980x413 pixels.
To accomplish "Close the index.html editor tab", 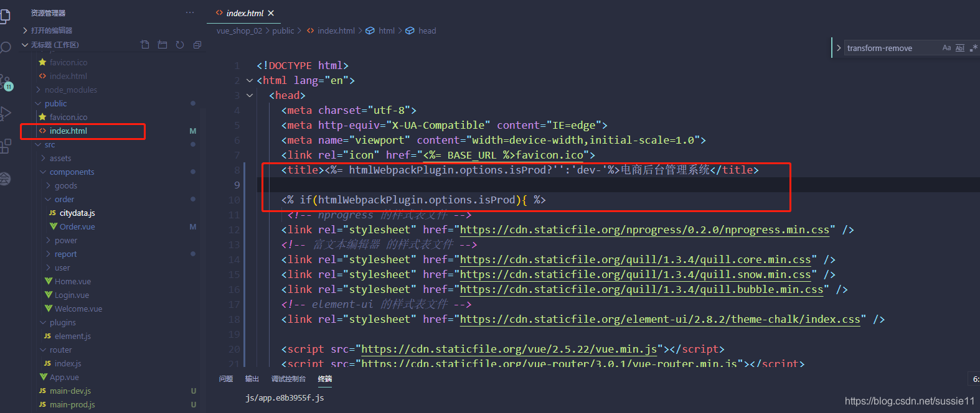I will (x=271, y=13).
